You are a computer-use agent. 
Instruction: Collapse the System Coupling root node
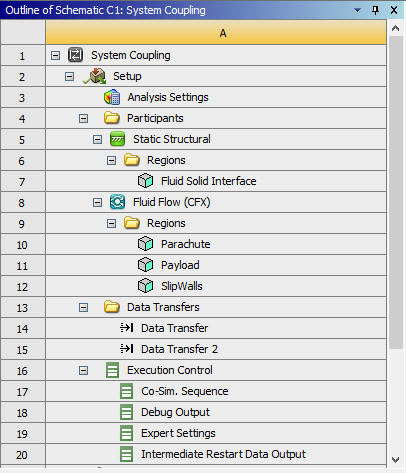(x=55, y=55)
